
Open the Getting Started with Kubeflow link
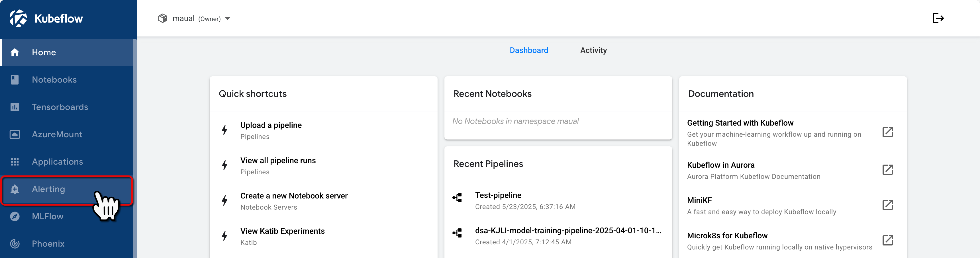(x=740, y=123)
